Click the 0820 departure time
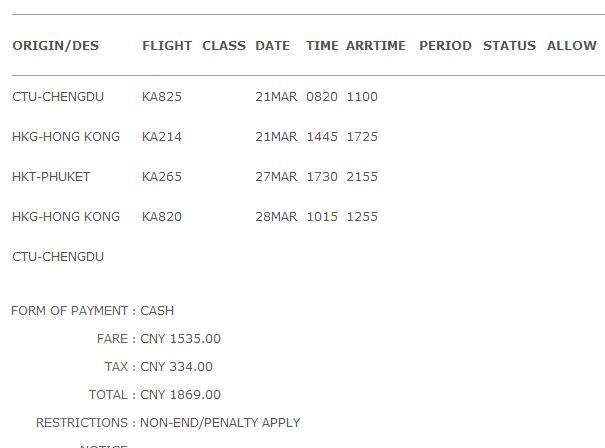 [x=322, y=97]
